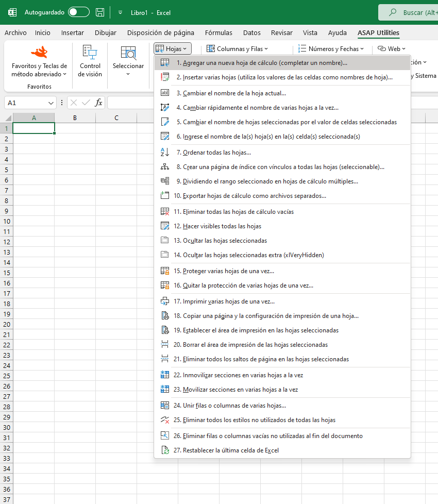Screen dimensions: 438x504
Task: Select 19. Establecer el área de impresión
Action: 282,330
